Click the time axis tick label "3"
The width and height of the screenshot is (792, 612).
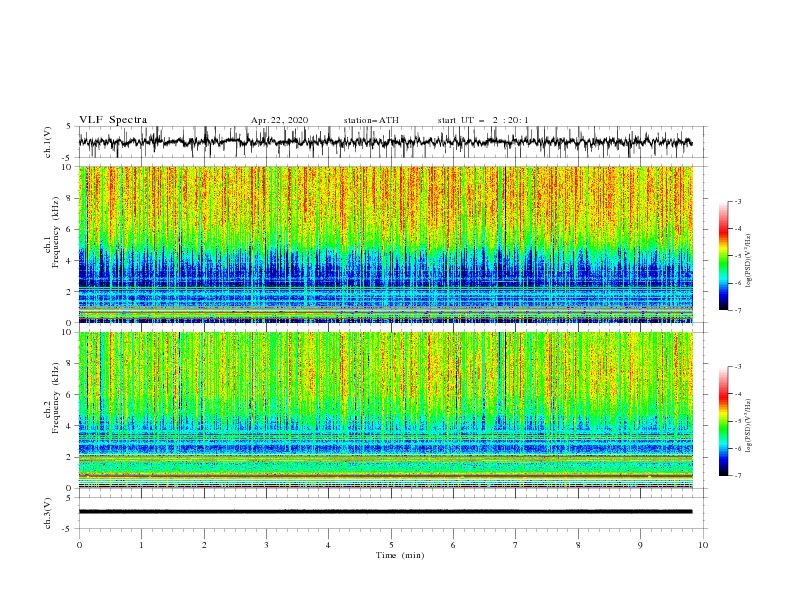pos(266,545)
